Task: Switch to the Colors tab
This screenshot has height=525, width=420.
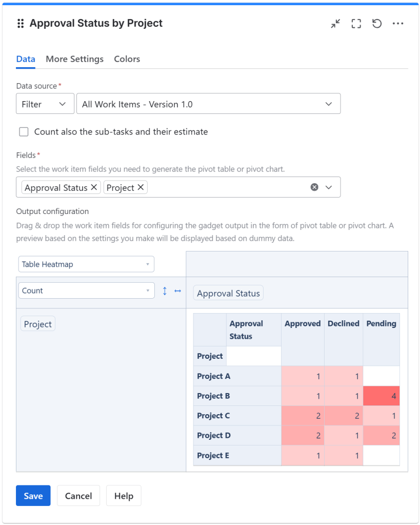Action: pos(127,59)
